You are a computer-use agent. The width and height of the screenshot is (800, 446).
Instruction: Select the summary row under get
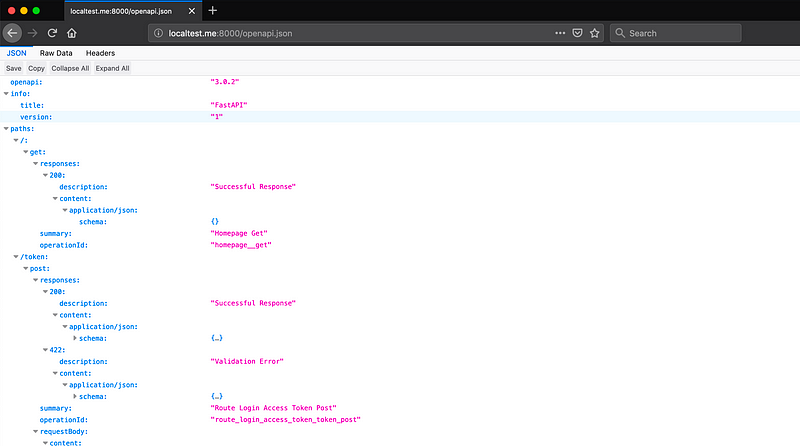400,234
